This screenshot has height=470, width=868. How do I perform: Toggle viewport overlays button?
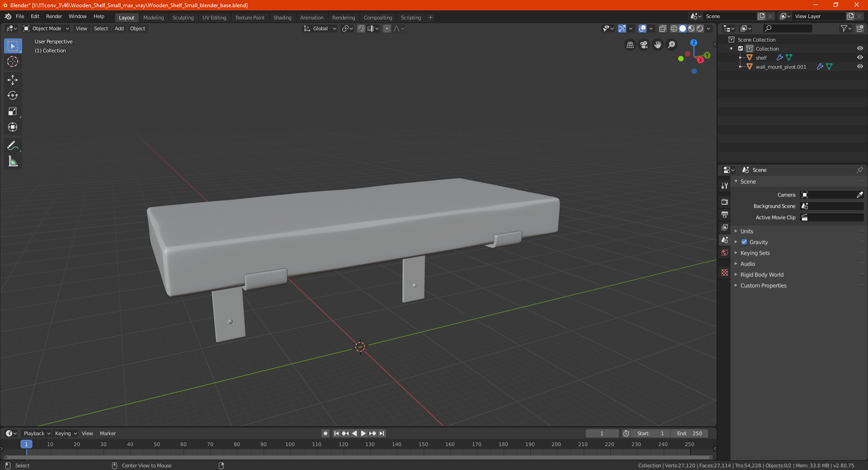[642, 28]
